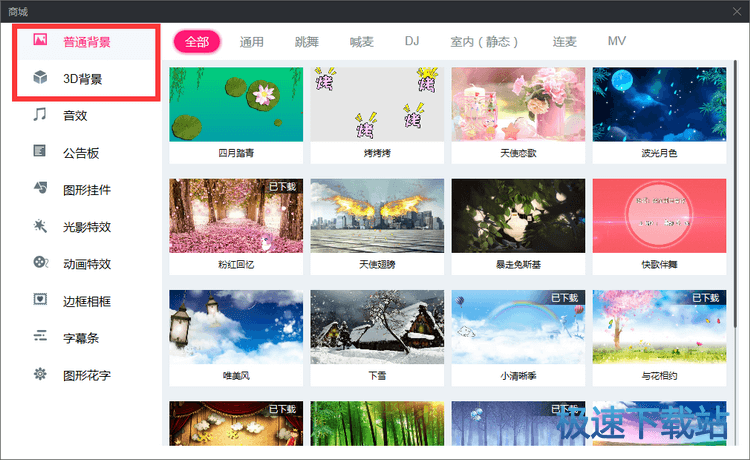Click the 音效 music note icon
The width and height of the screenshot is (750, 460).
pyautogui.click(x=40, y=114)
